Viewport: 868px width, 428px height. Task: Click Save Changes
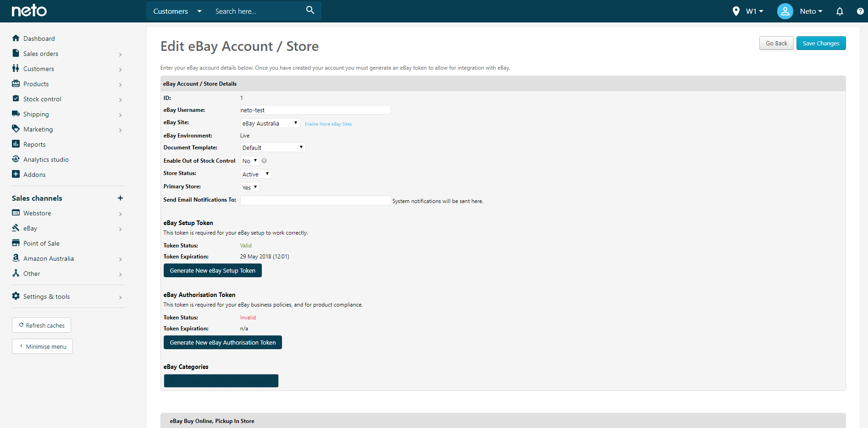pos(821,43)
